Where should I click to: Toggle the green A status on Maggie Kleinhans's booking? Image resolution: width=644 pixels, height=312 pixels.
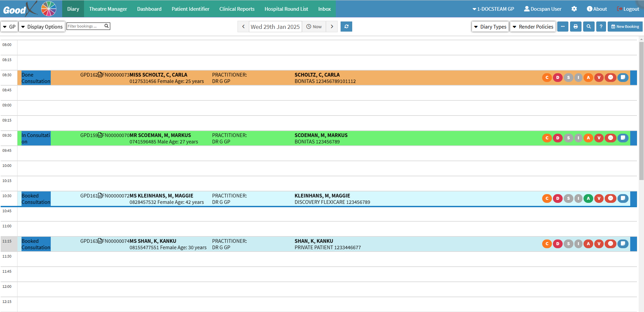[588, 198]
